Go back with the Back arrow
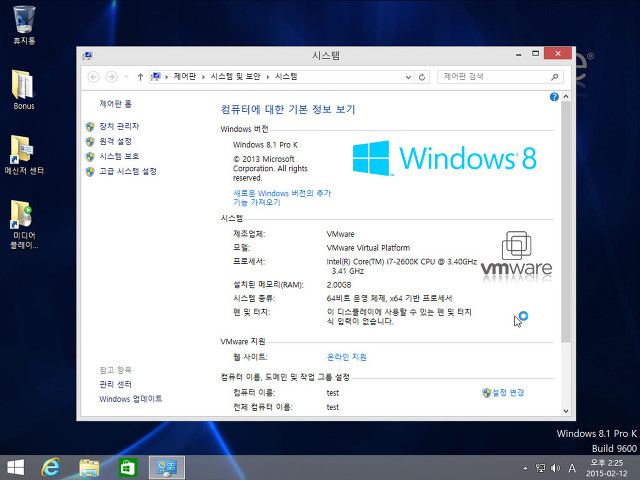640x480 pixels. click(93, 77)
